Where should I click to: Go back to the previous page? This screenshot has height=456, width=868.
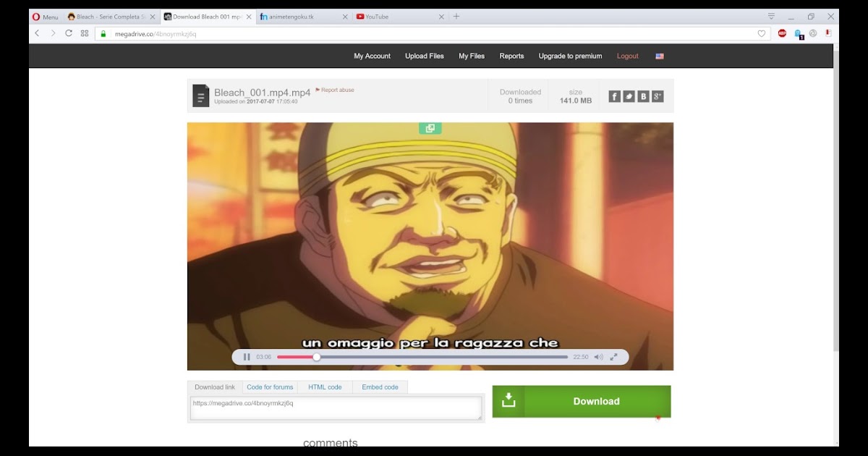38,33
